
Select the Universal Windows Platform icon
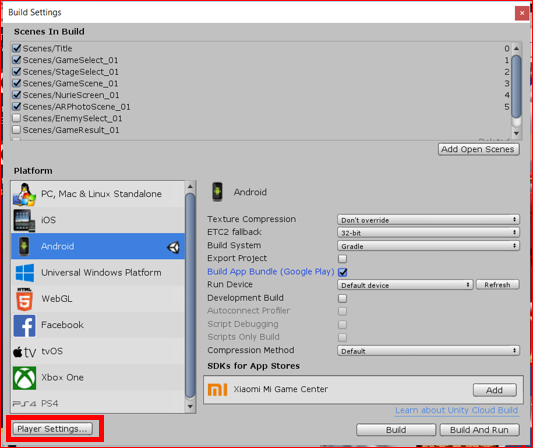(24, 273)
